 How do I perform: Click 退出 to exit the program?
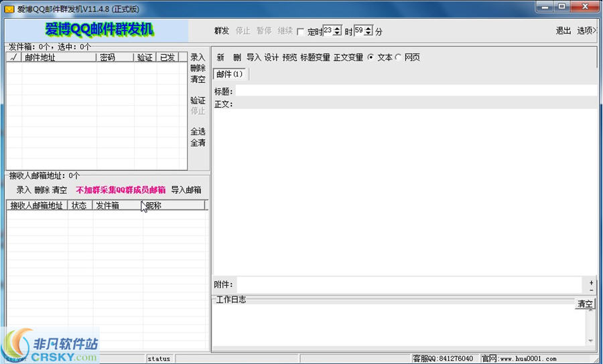click(x=563, y=31)
